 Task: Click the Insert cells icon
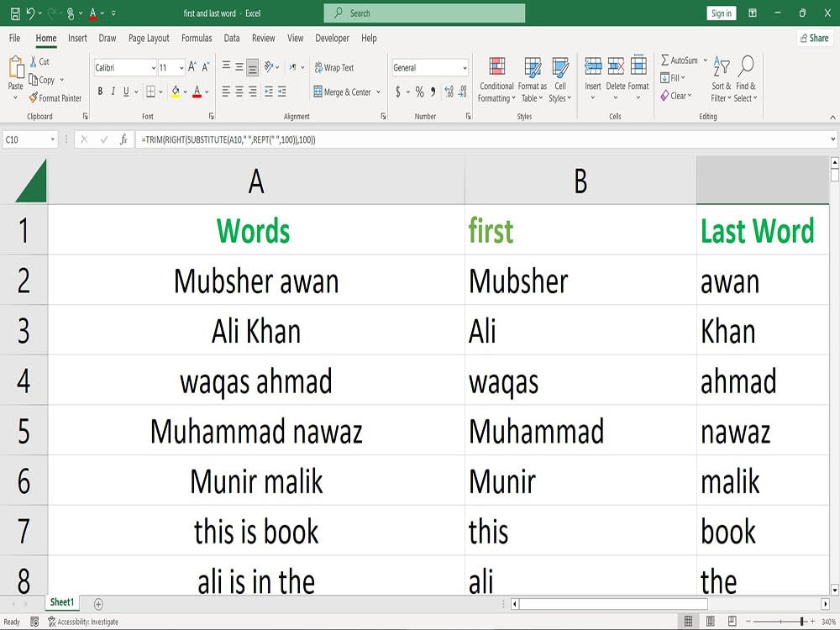coord(592,66)
